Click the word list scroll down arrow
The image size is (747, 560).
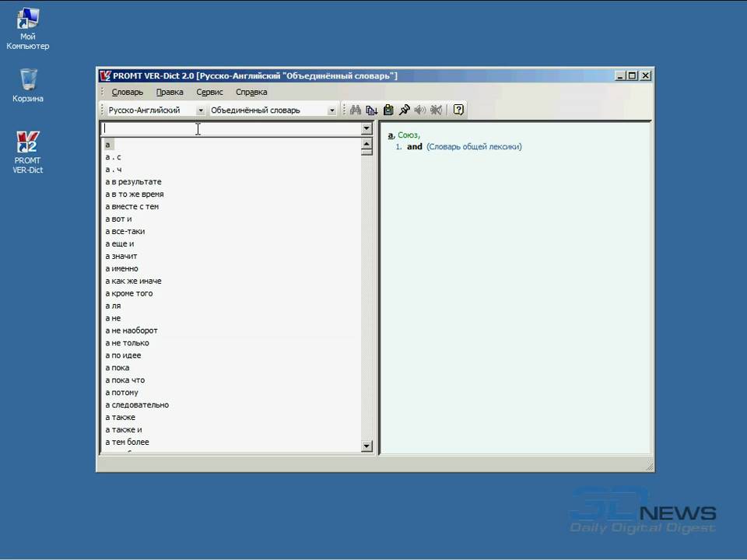pos(366,446)
